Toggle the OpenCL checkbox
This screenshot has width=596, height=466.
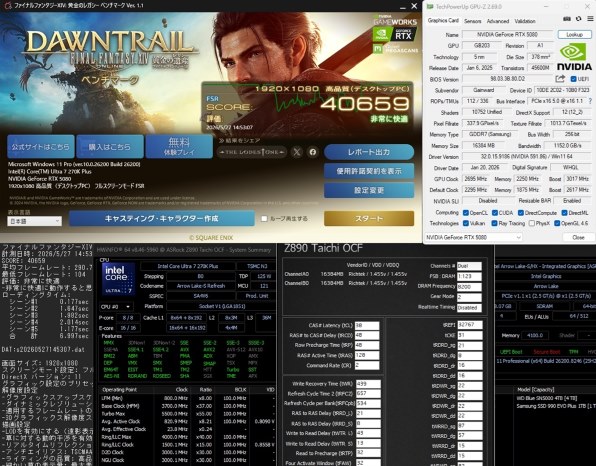point(466,213)
